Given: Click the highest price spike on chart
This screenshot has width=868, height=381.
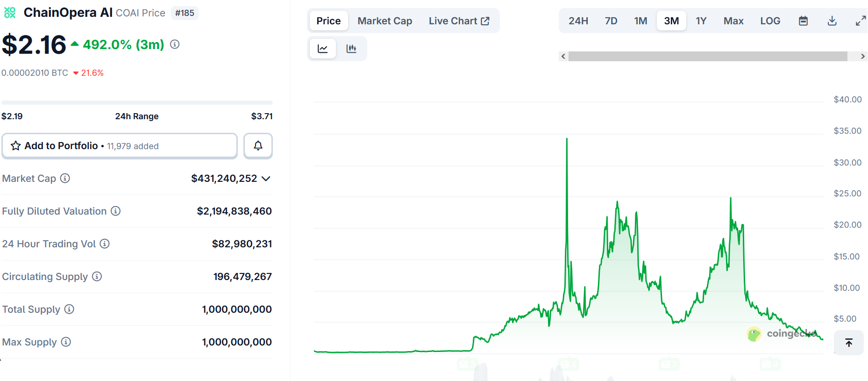Looking at the screenshot, I should point(567,139).
